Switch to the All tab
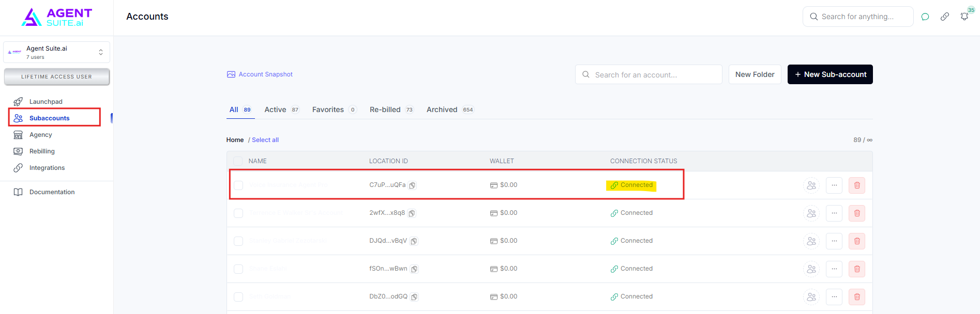 (240, 109)
